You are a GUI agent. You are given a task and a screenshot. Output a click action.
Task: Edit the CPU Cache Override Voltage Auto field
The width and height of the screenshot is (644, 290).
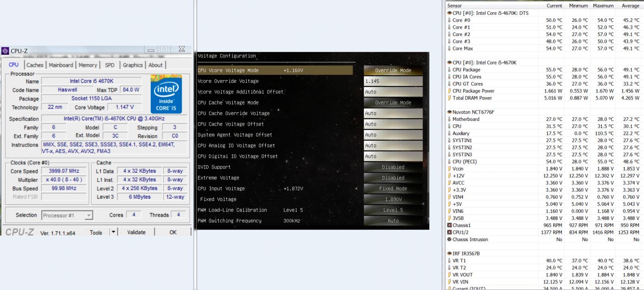point(393,113)
